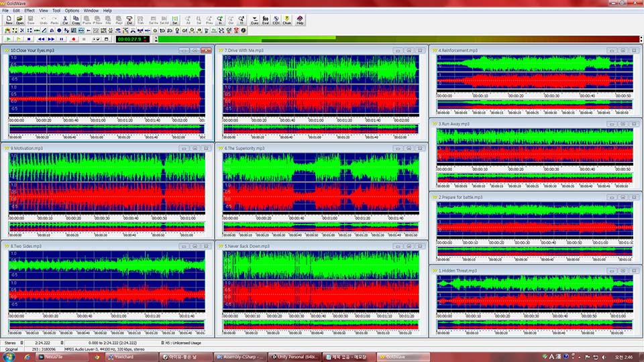Image resolution: width=644 pixels, height=362 pixels.
Task: Activate the 9.Motivation.mp3 window title
Action: pos(27,148)
